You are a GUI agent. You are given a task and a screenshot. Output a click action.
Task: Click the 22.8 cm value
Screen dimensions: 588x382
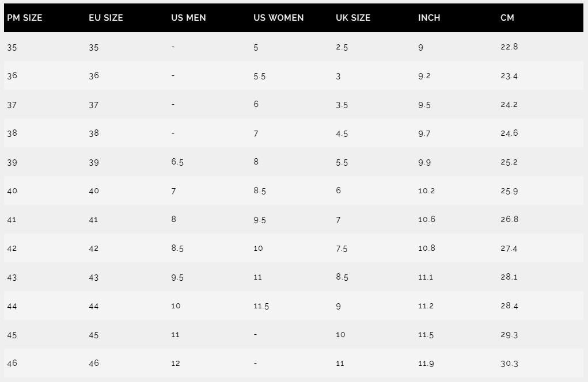pos(509,47)
